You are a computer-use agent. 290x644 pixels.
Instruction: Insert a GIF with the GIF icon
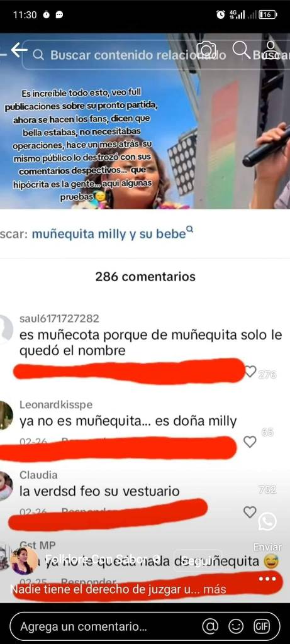pyautogui.click(x=262, y=627)
